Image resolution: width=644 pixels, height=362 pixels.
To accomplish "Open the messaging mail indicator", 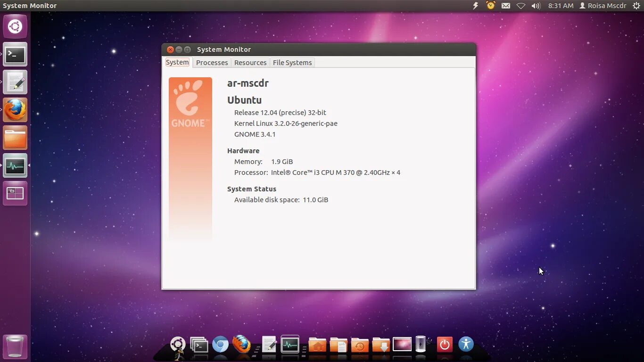I will [x=506, y=6].
